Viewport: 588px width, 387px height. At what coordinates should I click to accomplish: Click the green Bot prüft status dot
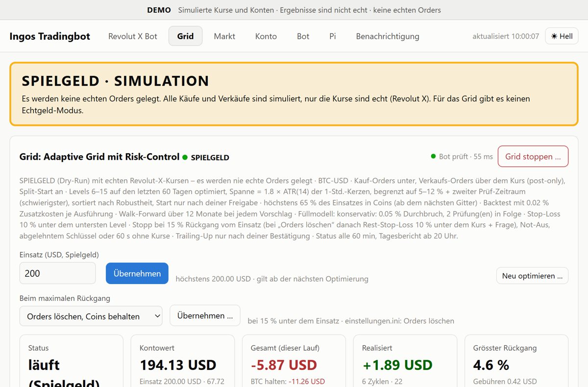(433, 156)
